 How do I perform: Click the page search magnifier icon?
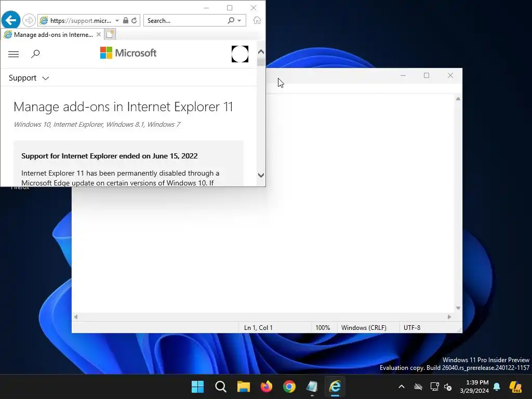click(x=35, y=54)
